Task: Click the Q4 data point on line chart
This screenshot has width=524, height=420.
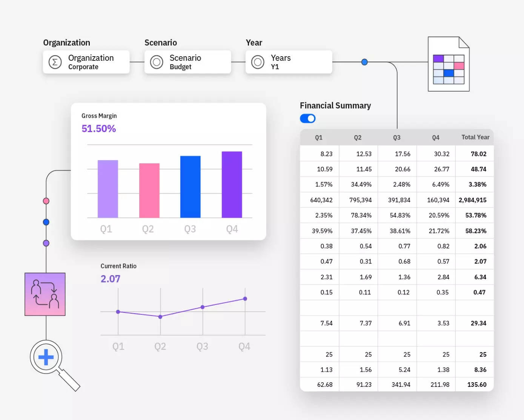Action: coord(245,298)
